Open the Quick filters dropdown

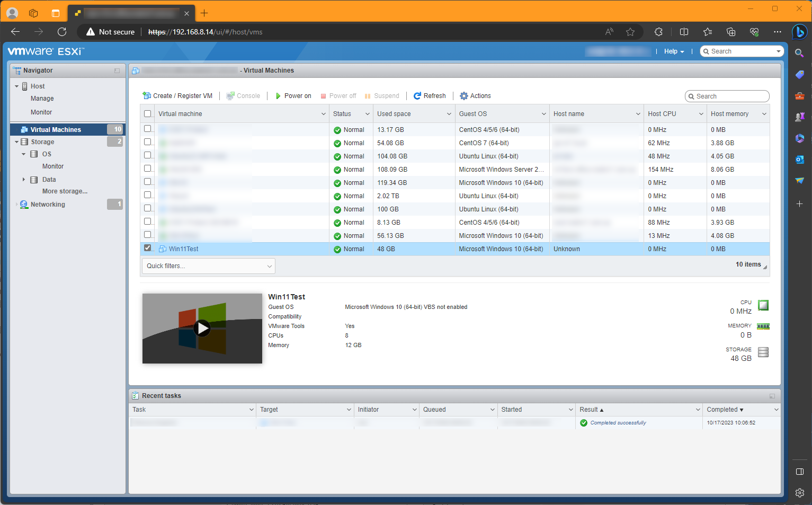tap(208, 265)
